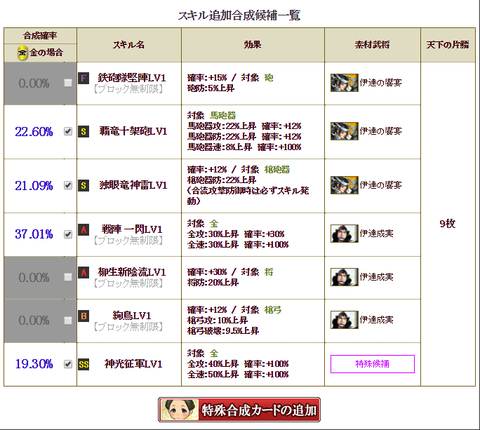480x430 pixels.
Task: Click the 槍砲器 target text in 独眼竜神雷 effect
Action: (x=277, y=169)
